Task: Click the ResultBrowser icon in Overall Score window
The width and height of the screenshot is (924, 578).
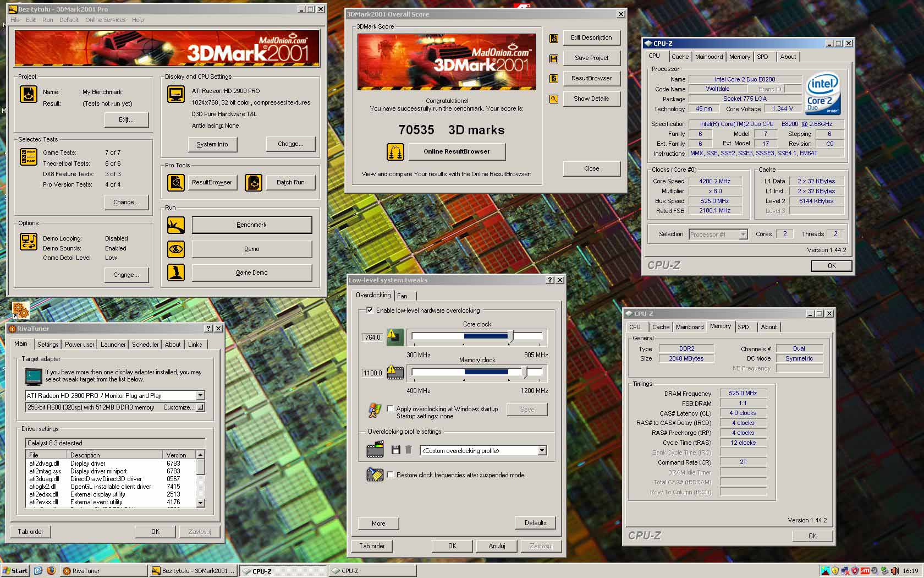Action: click(x=554, y=79)
